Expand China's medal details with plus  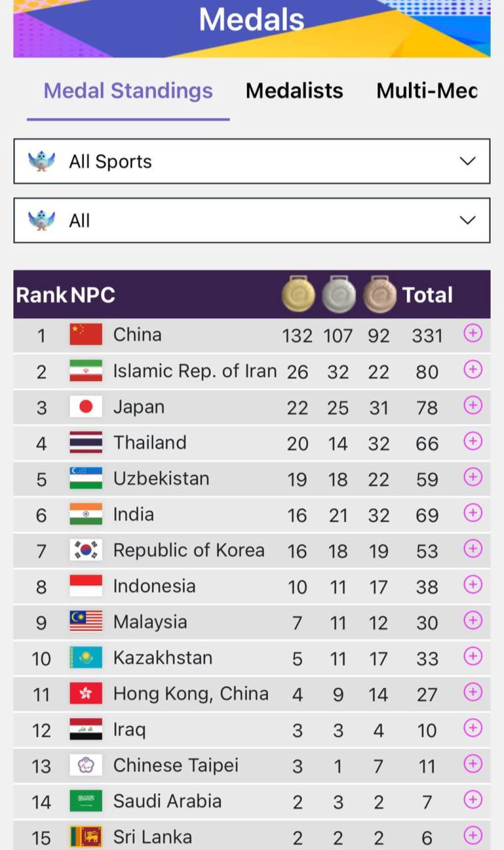472,334
